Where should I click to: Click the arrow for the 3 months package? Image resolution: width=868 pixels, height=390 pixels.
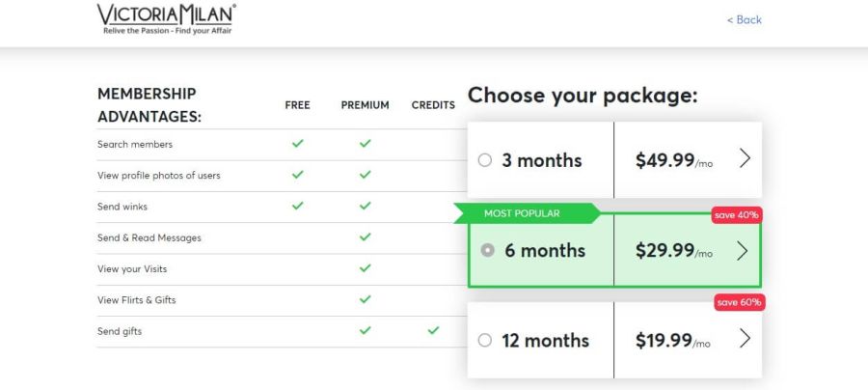point(744,159)
